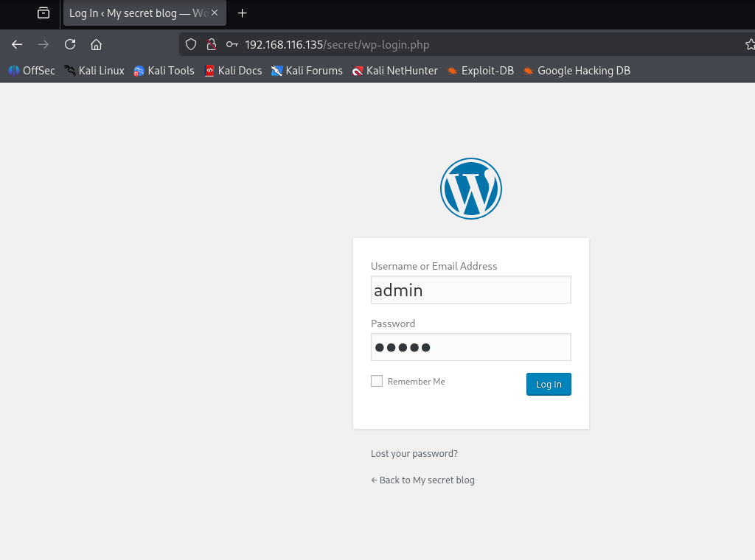This screenshot has height=560, width=755.
Task: Open the Kali Tools bookmark
Action: (164, 71)
